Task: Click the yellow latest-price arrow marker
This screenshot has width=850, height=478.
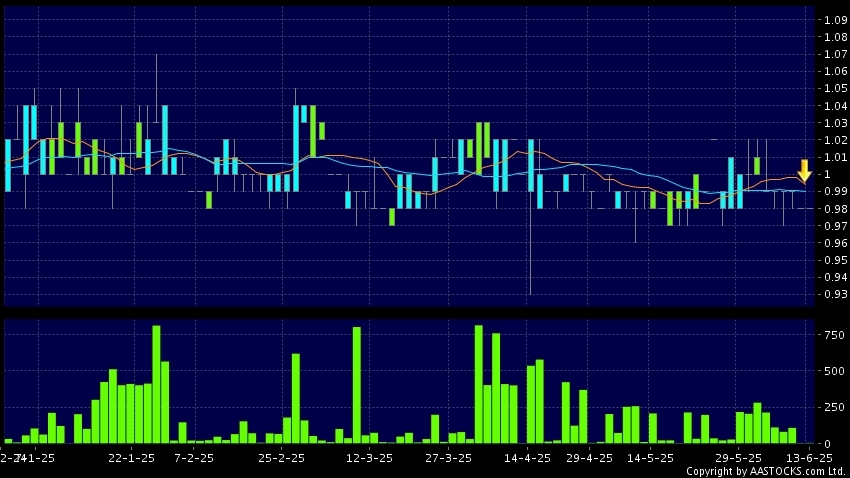Action: coord(804,171)
